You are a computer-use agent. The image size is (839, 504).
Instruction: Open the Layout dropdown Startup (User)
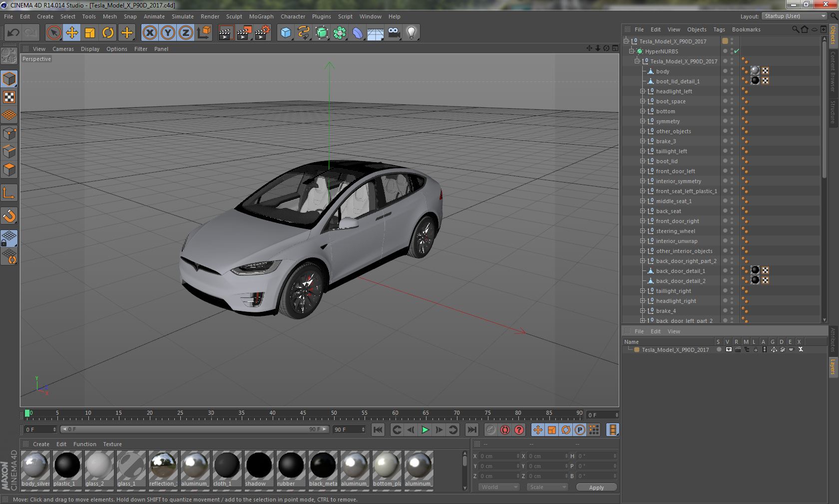[795, 16]
